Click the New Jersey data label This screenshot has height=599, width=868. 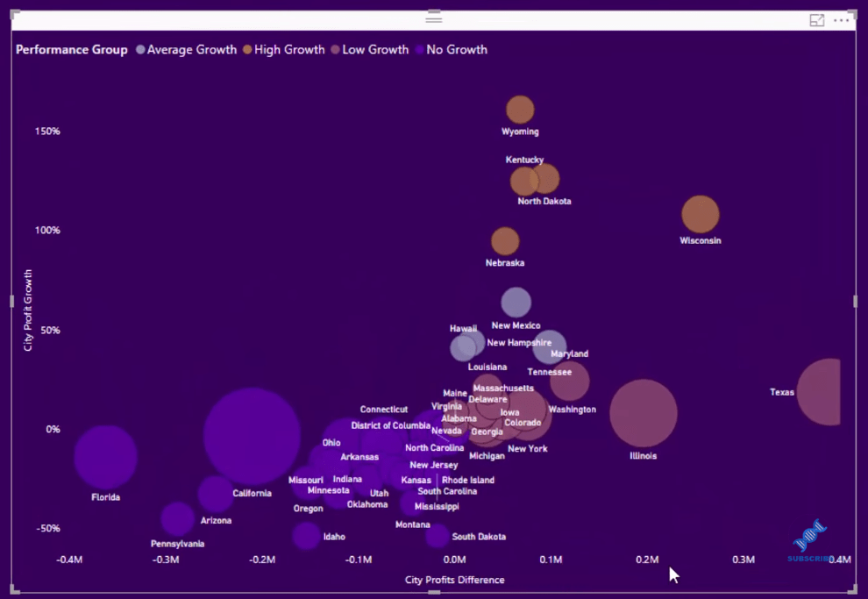tap(433, 465)
